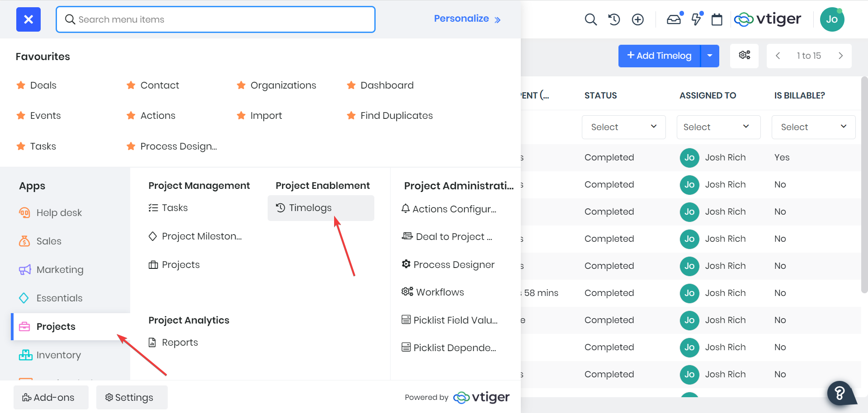
Task: Open the Status filter Select dropdown
Action: (x=623, y=127)
